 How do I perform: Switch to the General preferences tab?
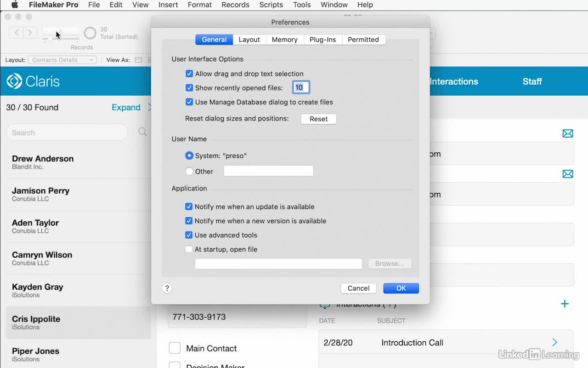pyautogui.click(x=214, y=40)
